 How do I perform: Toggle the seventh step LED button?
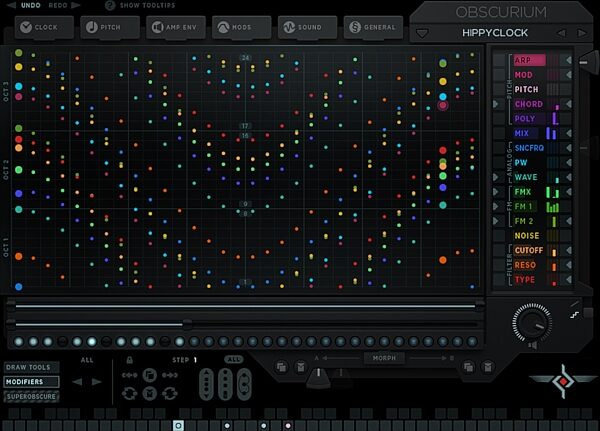(106, 341)
